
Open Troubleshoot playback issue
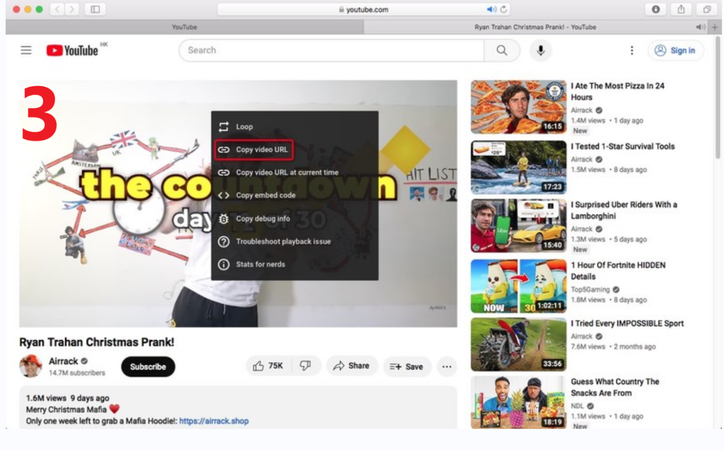[x=295, y=241]
